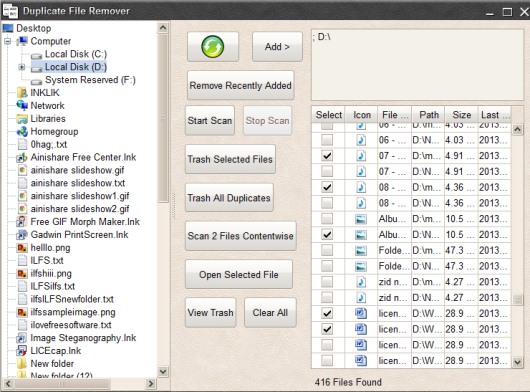This screenshot has width=530, height=392.
Task: Click Image Steganography.lnk shortcut icon
Action: 22,338
